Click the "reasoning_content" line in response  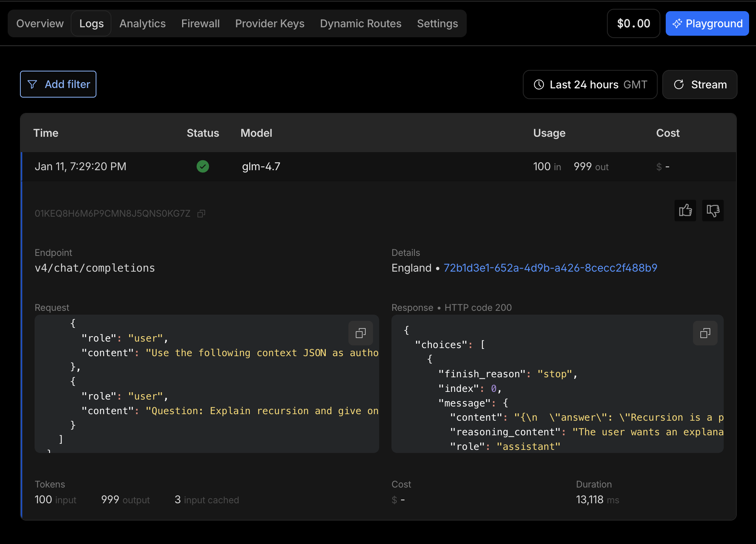[587, 432]
